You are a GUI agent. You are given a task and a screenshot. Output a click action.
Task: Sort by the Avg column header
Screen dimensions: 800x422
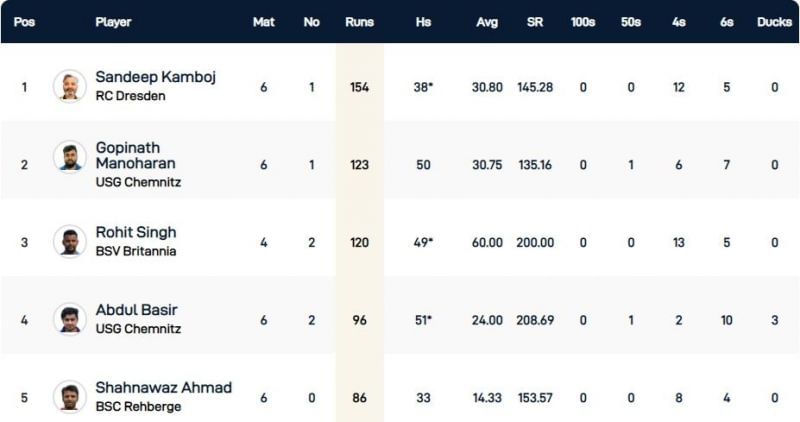(486, 21)
